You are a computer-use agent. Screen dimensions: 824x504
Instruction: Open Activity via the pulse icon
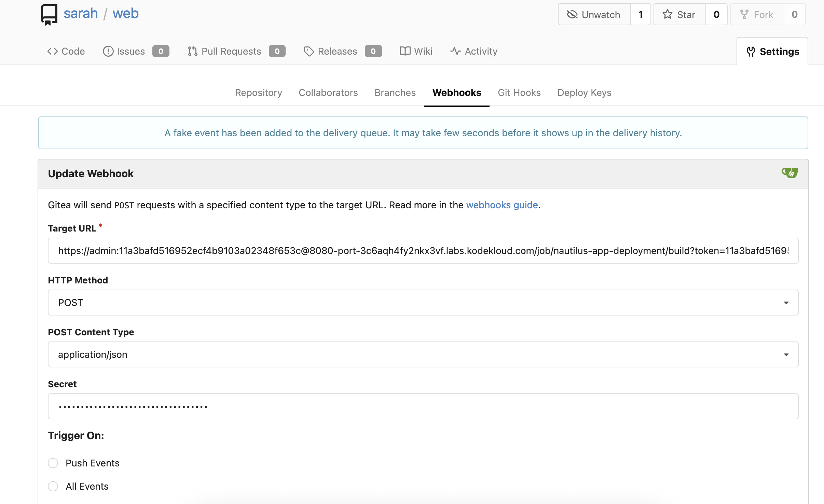click(456, 51)
